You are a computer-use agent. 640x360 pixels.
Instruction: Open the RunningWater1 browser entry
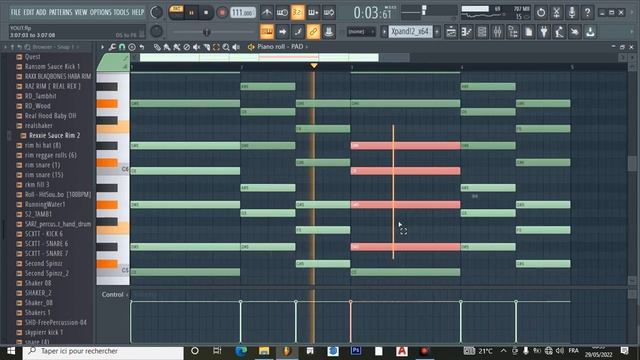(x=45, y=204)
